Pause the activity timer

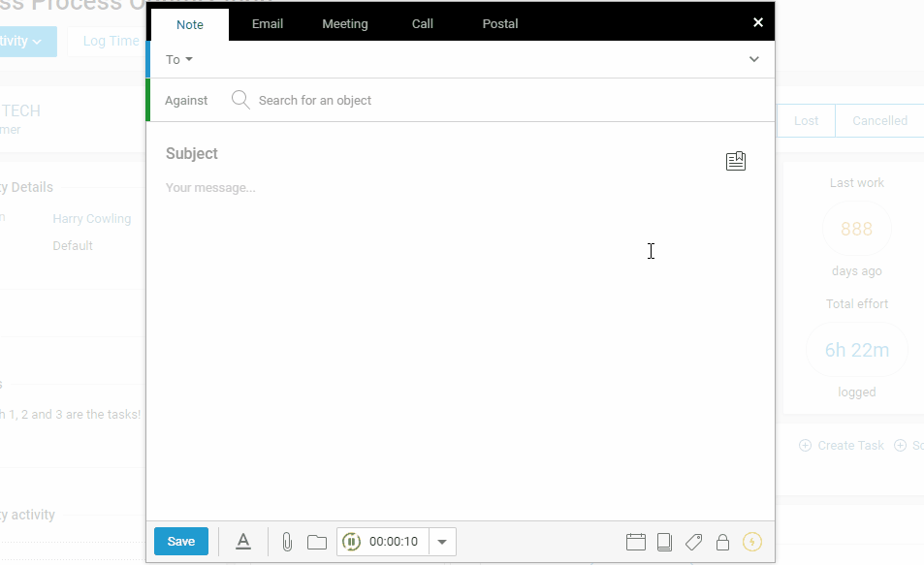tap(352, 542)
